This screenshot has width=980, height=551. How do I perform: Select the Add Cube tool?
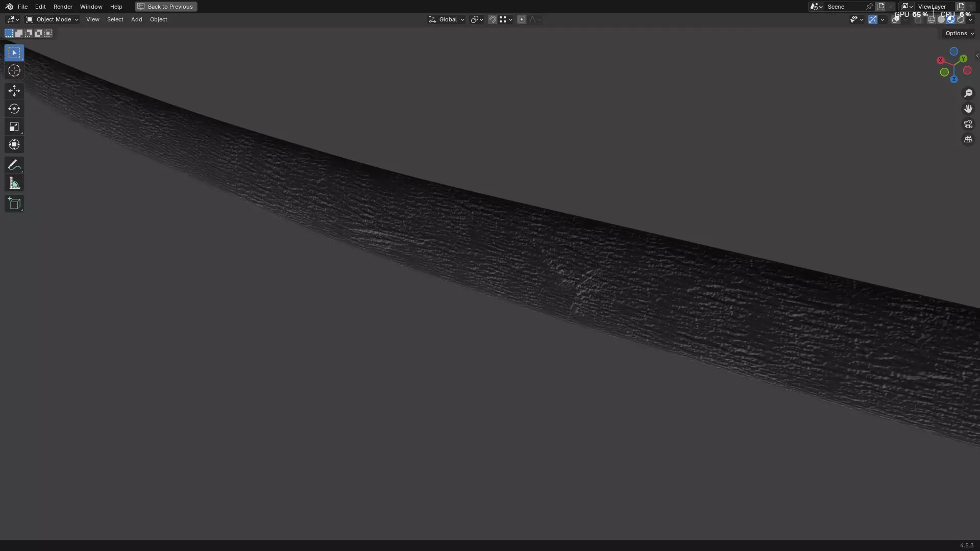pos(14,203)
